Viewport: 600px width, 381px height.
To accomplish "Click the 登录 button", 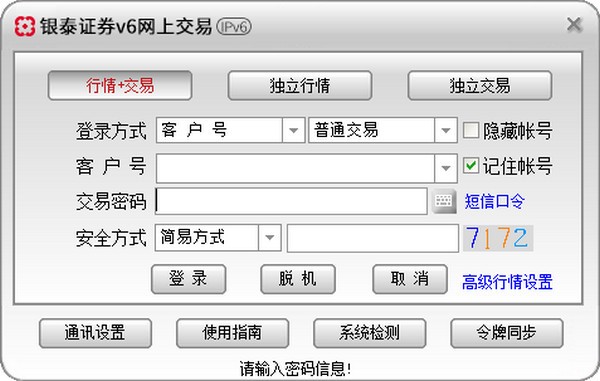I will point(188,279).
